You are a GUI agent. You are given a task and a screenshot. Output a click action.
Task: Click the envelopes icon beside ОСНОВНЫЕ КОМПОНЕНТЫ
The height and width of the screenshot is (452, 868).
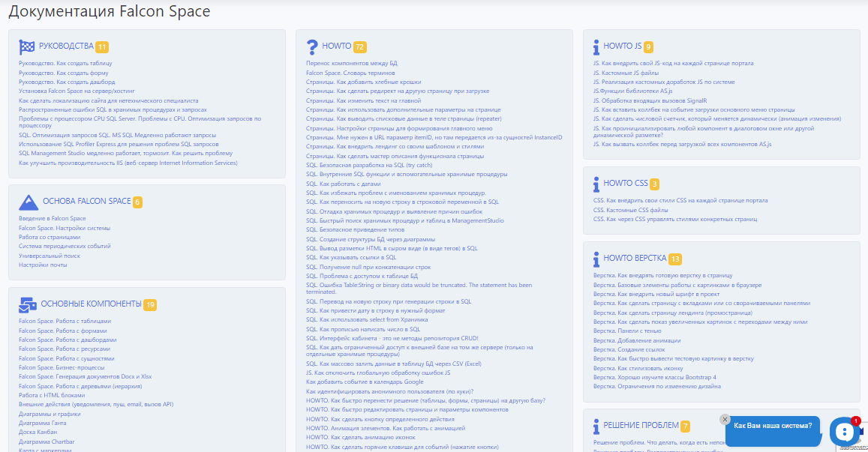pyautogui.click(x=28, y=305)
